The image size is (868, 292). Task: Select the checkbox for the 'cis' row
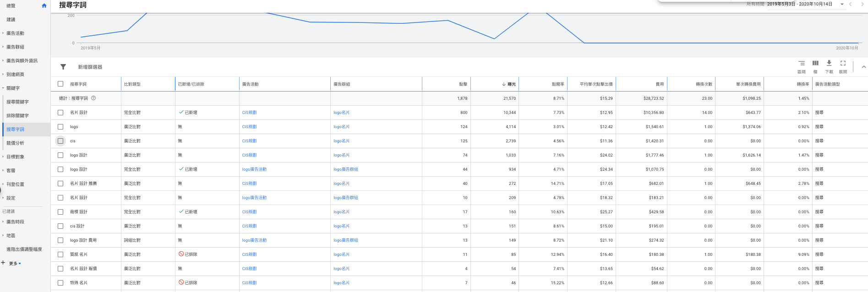click(x=60, y=141)
